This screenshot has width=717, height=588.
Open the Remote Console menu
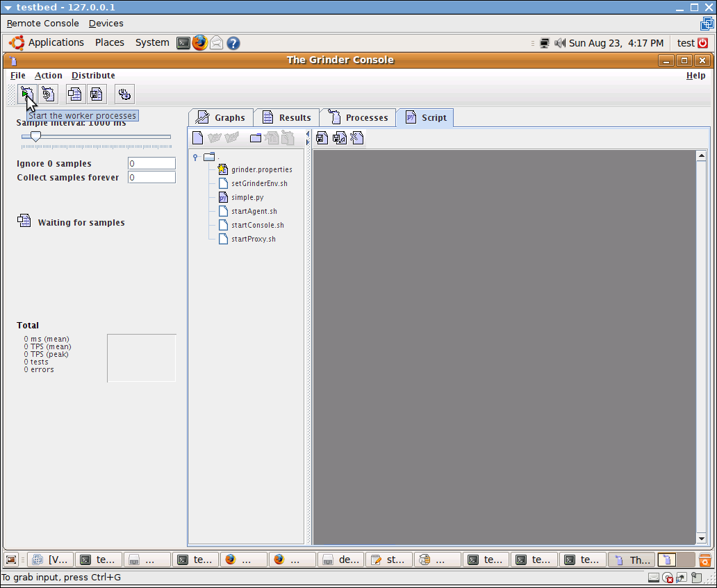(x=42, y=24)
